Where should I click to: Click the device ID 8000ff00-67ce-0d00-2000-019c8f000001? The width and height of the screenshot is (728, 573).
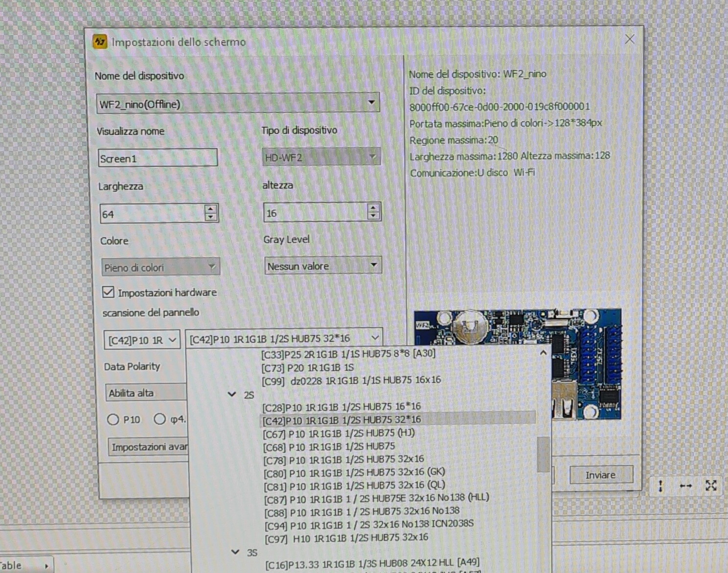(500, 107)
